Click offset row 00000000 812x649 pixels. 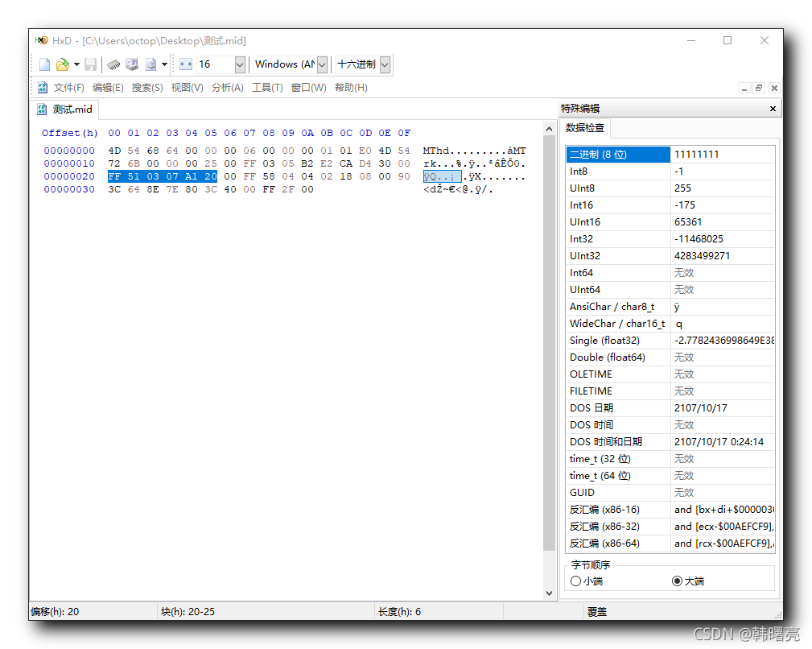pyautogui.click(x=69, y=151)
